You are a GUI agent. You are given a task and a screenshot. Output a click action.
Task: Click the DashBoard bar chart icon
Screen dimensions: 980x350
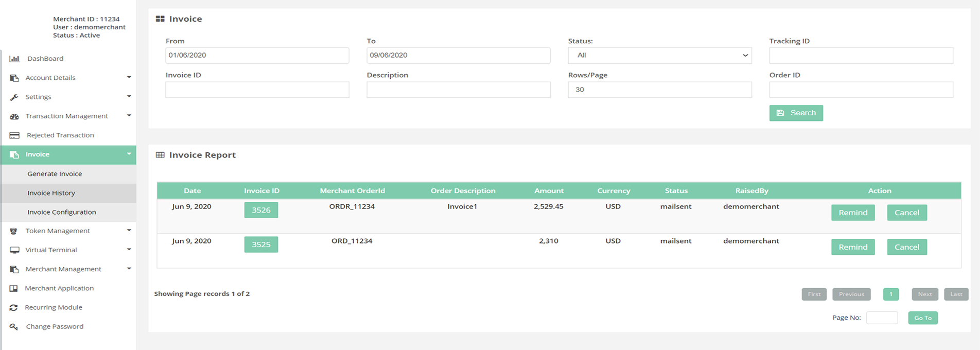click(14, 59)
